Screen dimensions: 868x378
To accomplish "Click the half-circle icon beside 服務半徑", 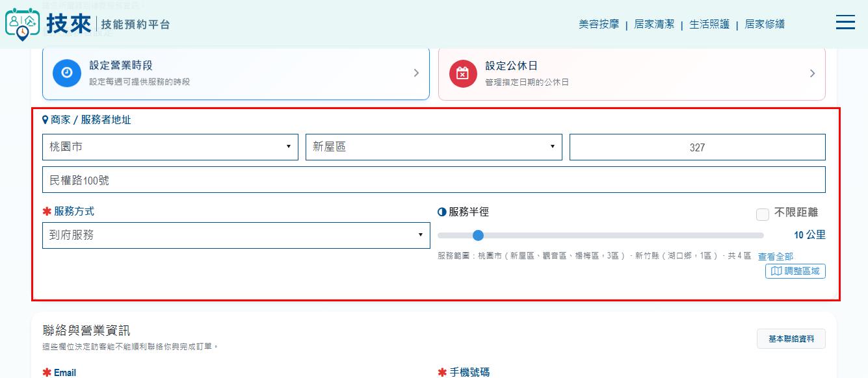I will [x=442, y=212].
